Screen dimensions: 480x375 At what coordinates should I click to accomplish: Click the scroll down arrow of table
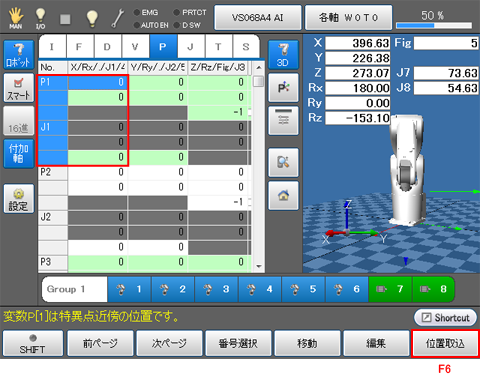pyautogui.click(x=258, y=266)
